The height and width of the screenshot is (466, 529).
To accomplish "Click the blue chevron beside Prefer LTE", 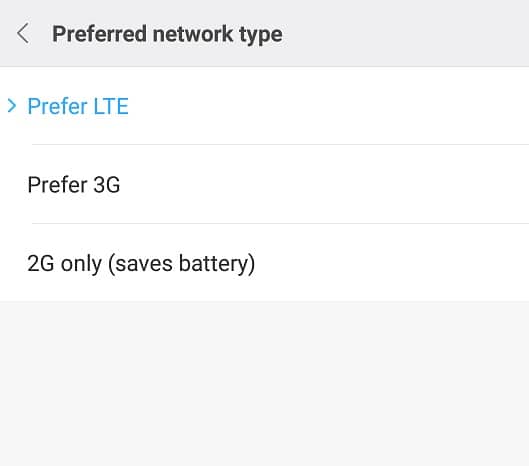I will coord(12,106).
